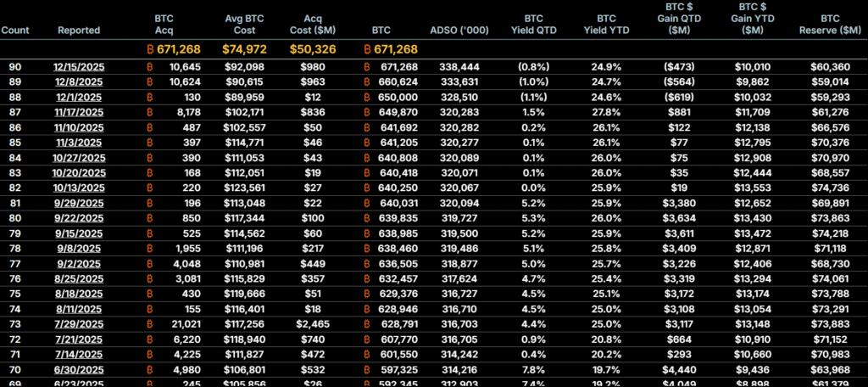This screenshot has height=387, width=868.
Task: Click the $74,736 BTC reserve cell
Action: tap(831, 188)
